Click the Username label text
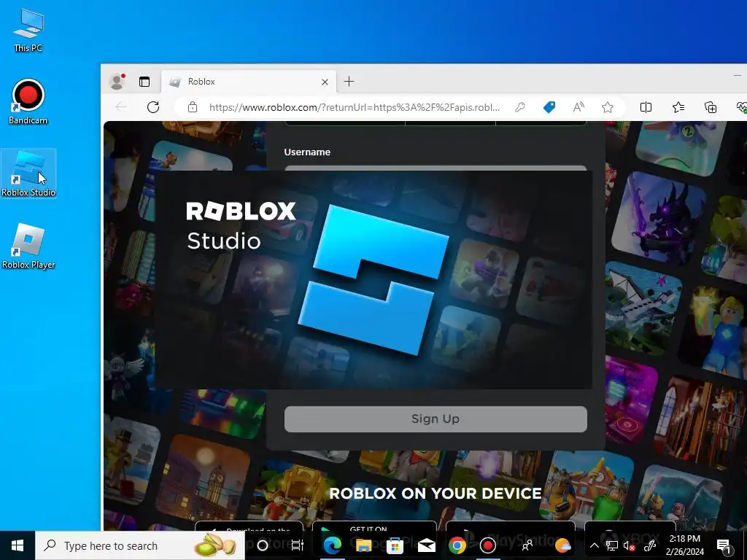 (307, 152)
